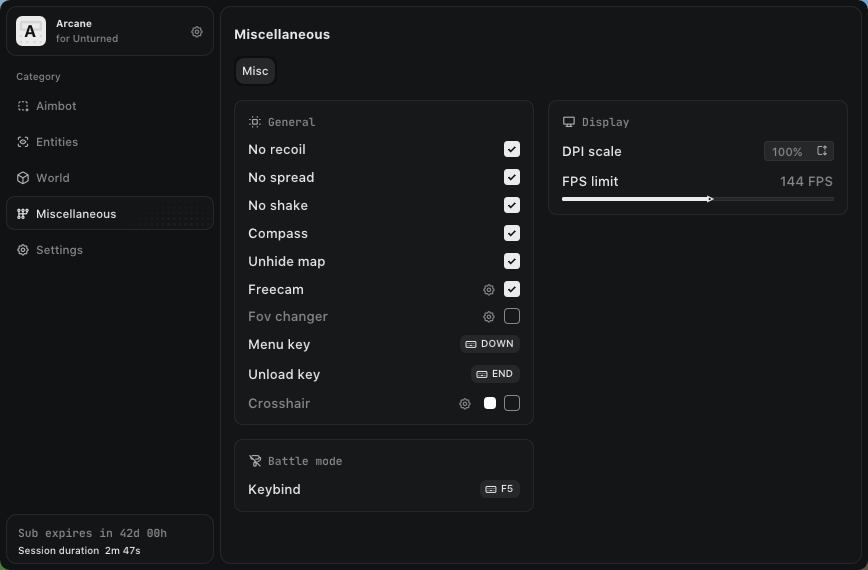Change the Battle mode F5 keybind
The image size is (868, 570).
499,489
